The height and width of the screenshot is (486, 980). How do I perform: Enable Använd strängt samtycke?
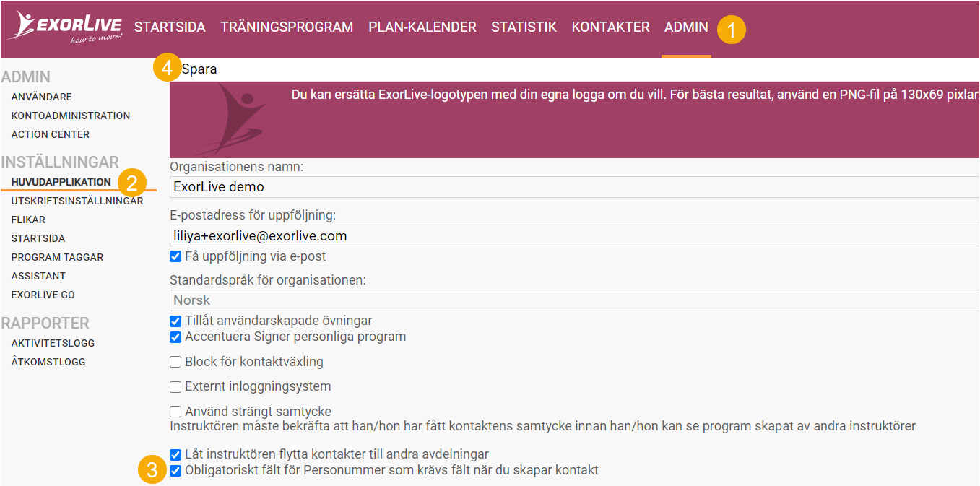pos(175,412)
